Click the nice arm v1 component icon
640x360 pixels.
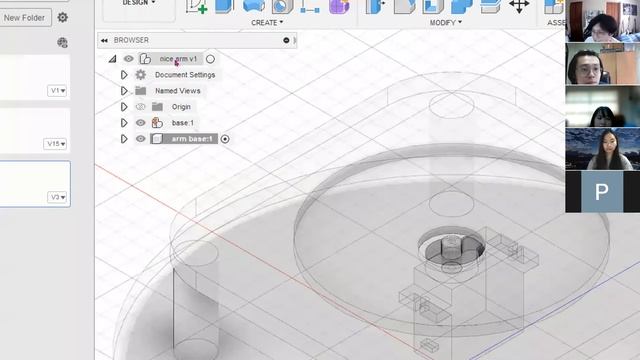[x=145, y=59]
